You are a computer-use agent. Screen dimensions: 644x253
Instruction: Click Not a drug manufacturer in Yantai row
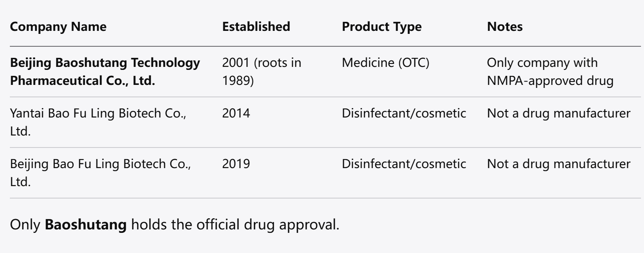[559, 114]
